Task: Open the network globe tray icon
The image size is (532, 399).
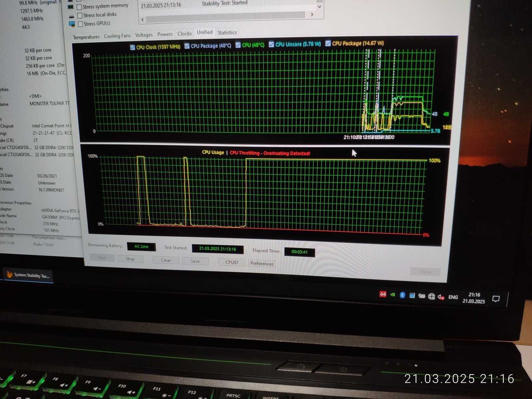Action: click(x=432, y=296)
